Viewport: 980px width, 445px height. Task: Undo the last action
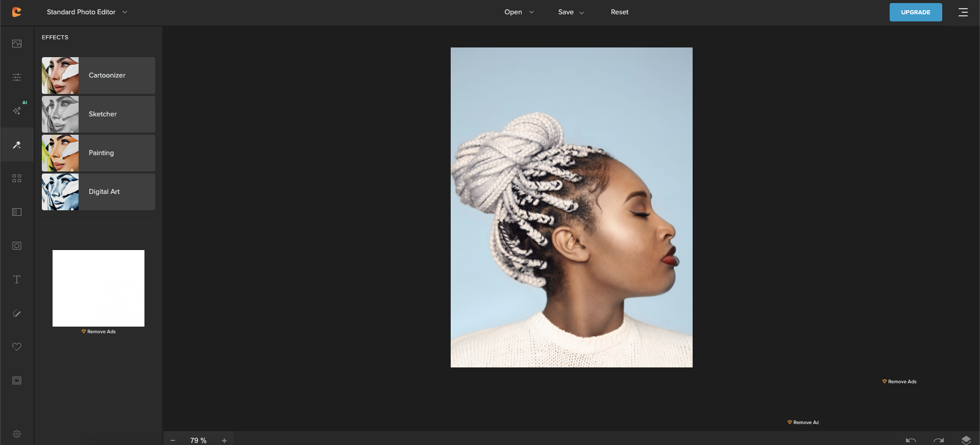coord(911,440)
